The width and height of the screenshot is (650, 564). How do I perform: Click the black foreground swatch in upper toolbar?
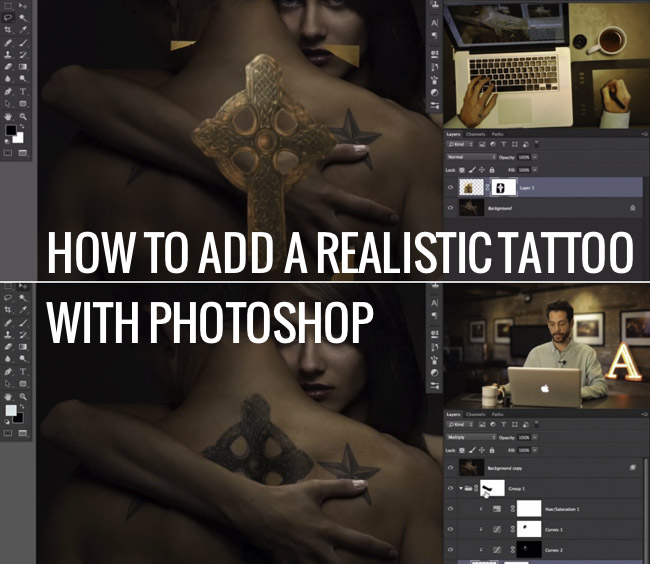coord(10,130)
